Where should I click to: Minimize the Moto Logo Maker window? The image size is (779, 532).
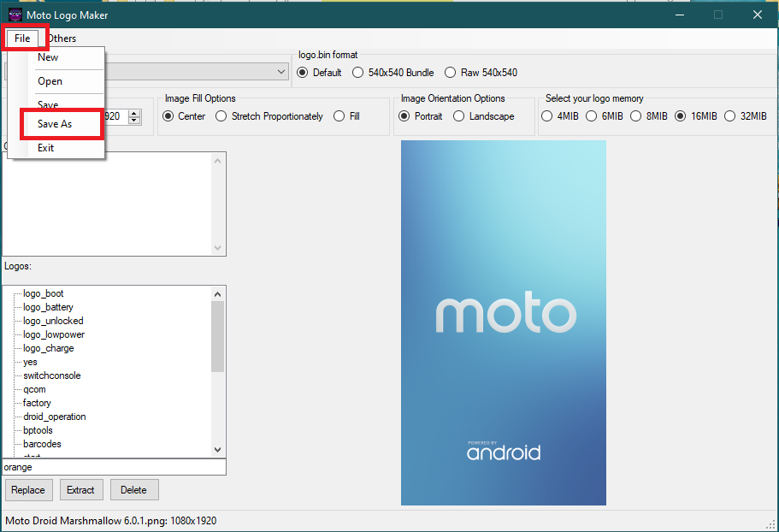click(x=680, y=15)
